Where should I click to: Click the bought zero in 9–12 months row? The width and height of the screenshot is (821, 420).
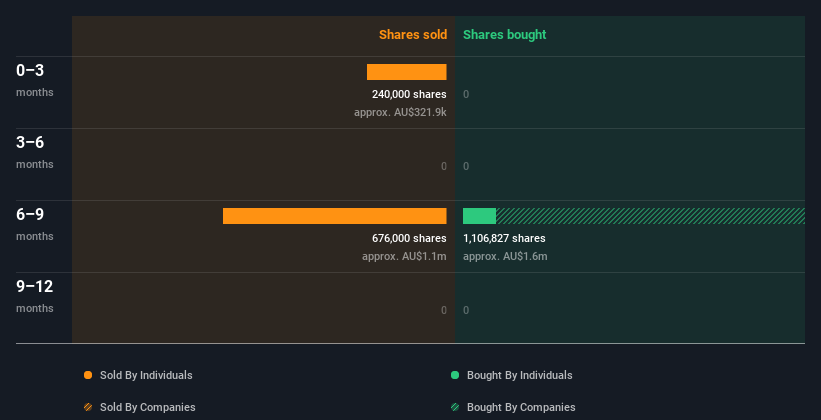coord(466,310)
